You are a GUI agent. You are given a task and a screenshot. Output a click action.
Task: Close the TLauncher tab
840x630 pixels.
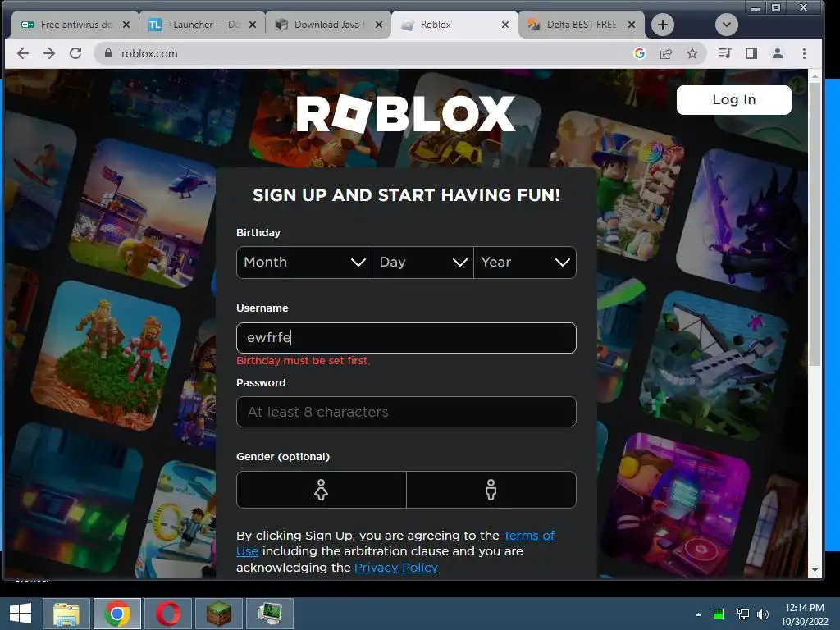click(x=253, y=25)
